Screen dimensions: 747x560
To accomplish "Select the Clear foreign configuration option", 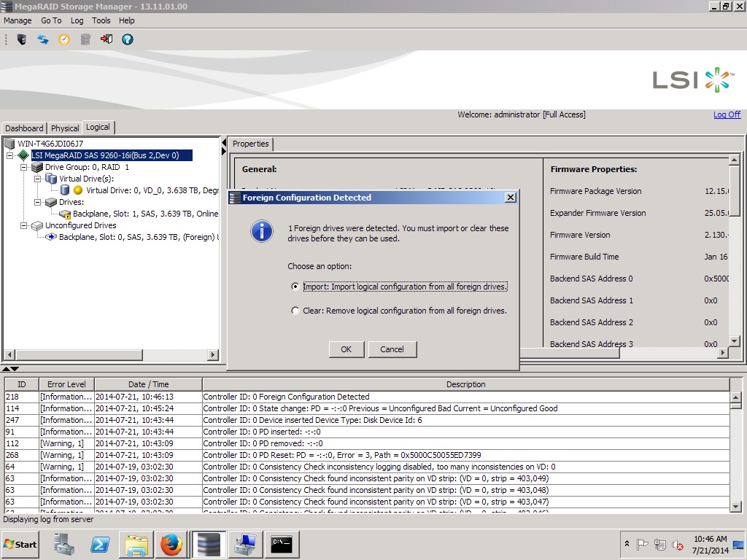I will (295, 311).
